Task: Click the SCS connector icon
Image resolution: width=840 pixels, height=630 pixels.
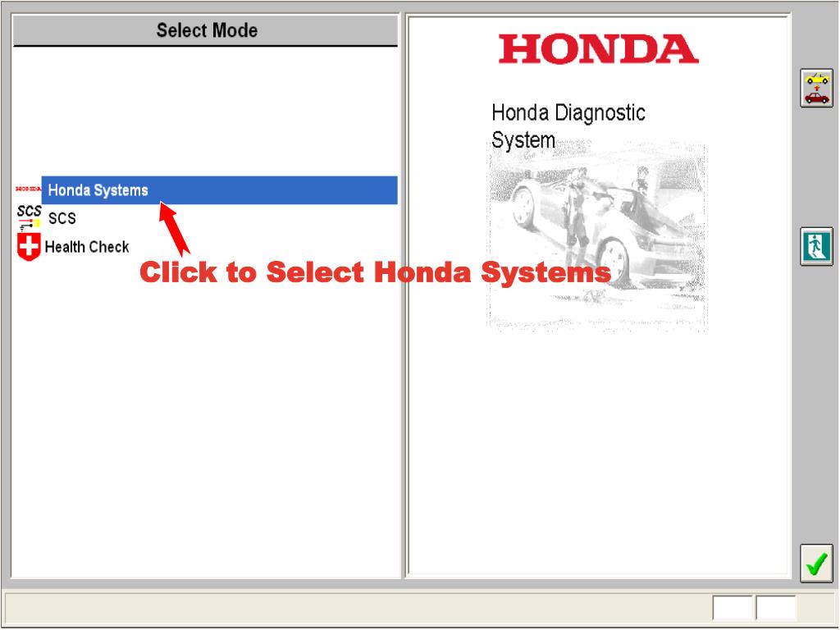Action: pyautogui.click(x=29, y=218)
